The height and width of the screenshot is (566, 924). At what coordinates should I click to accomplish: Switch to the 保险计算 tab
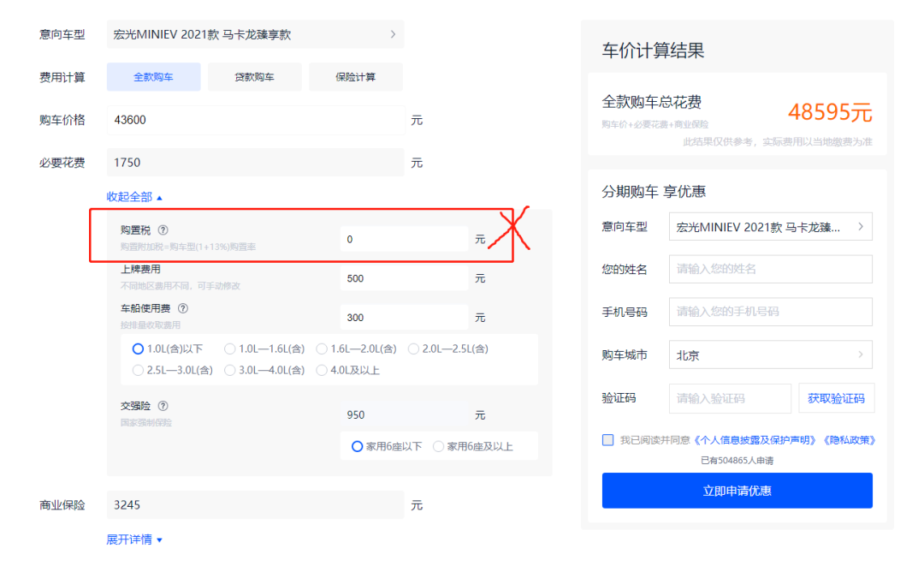pyautogui.click(x=356, y=77)
